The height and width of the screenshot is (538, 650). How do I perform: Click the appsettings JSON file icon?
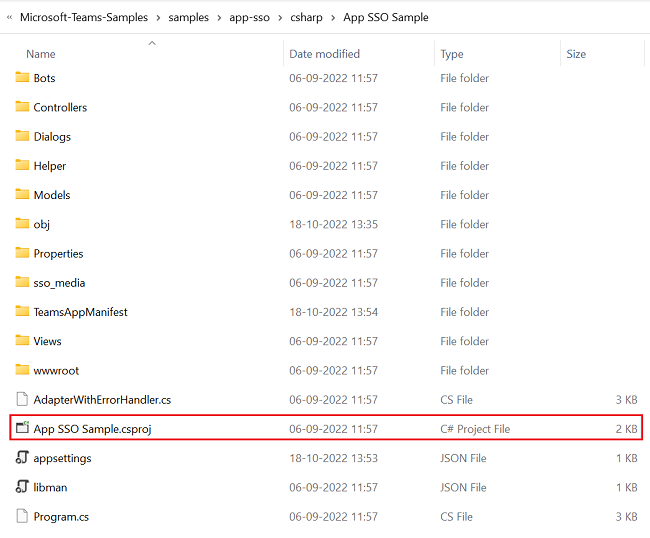(22, 458)
